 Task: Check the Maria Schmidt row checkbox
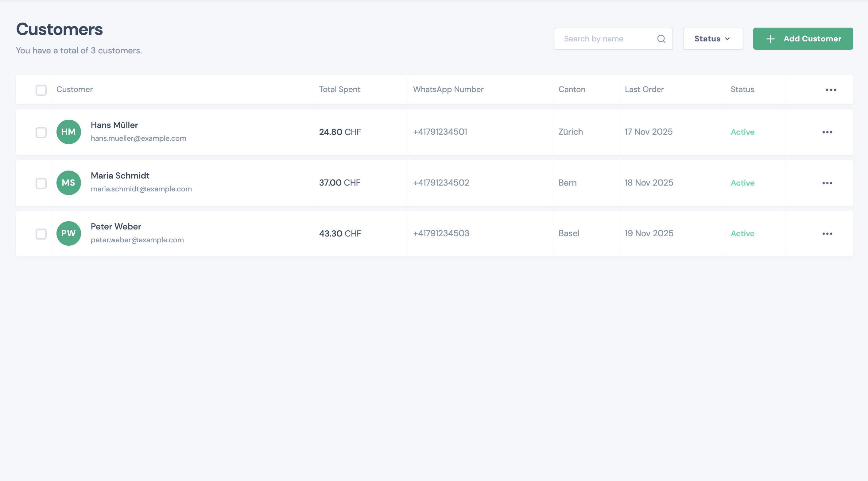(x=41, y=183)
